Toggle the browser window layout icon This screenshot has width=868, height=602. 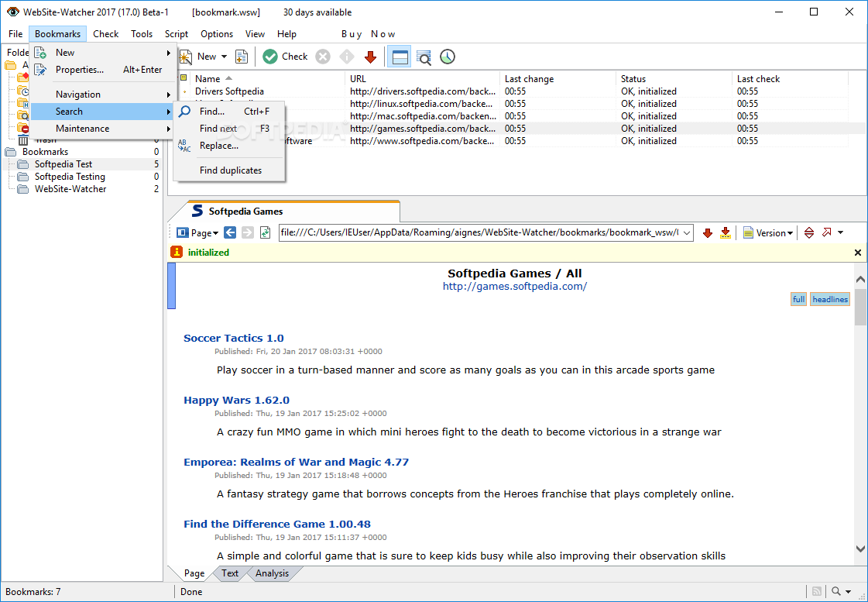tap(399, 57)
